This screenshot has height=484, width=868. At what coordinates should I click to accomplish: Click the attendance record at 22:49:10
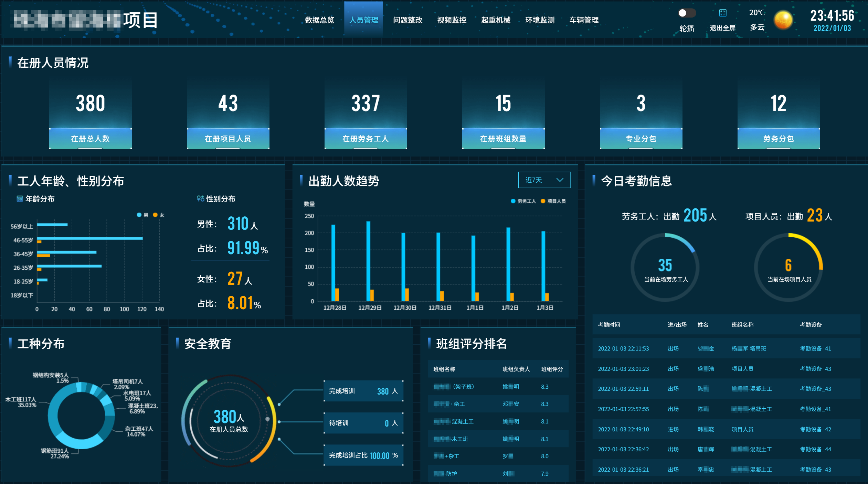(x=726, y=429)
